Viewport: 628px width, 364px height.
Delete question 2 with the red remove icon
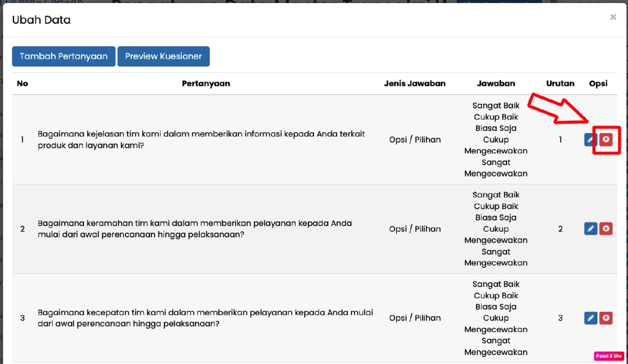605,229
